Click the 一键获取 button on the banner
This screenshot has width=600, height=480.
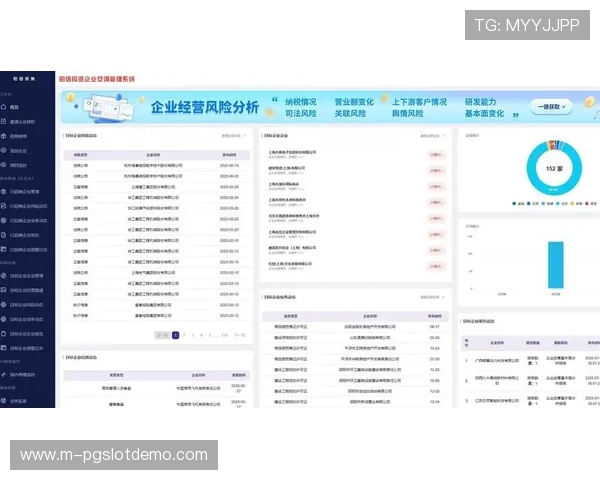[551, 107]
